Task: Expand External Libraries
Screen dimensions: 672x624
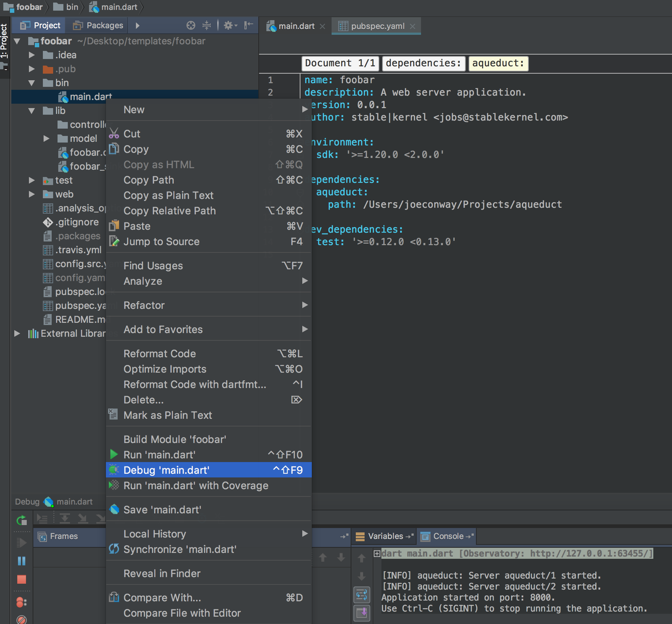Action: pos(17,333)
